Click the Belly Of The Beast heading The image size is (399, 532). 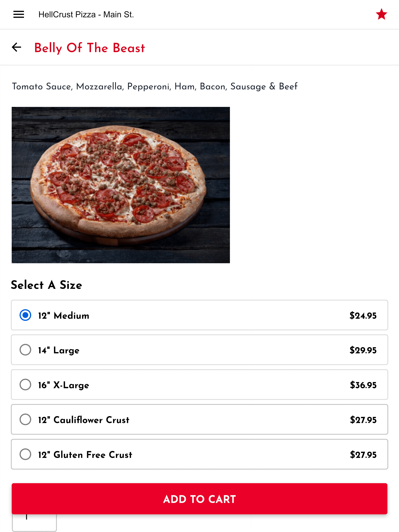(90, 48)
